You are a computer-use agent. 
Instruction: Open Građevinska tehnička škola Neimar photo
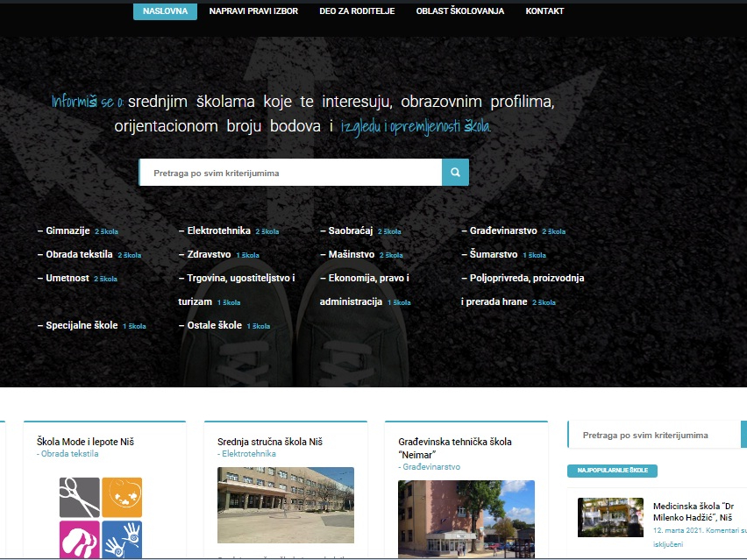pyautogui.click(x=466, y=518)
